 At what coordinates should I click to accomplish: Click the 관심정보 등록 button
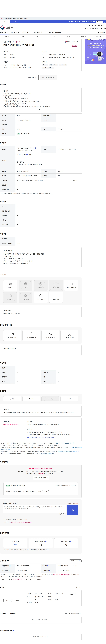(32, 78)
